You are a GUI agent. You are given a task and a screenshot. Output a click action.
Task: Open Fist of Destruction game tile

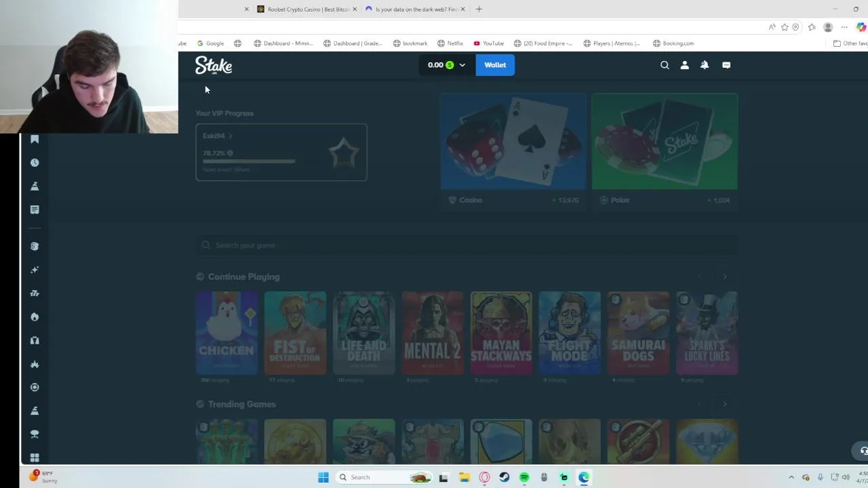tap(295, 333)
